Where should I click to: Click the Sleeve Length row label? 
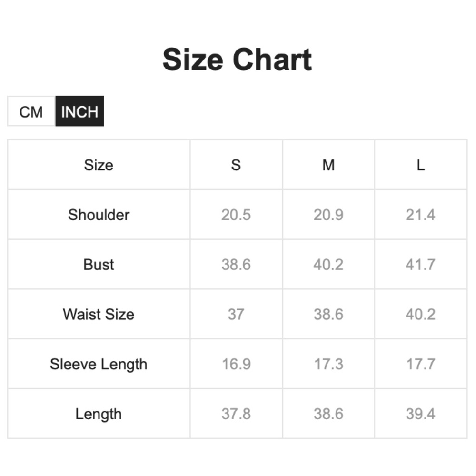[x=99, y=364]
